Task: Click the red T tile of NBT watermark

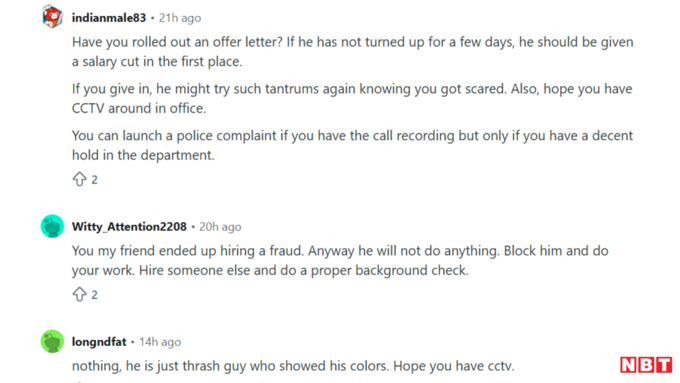Action: (664, 365)
